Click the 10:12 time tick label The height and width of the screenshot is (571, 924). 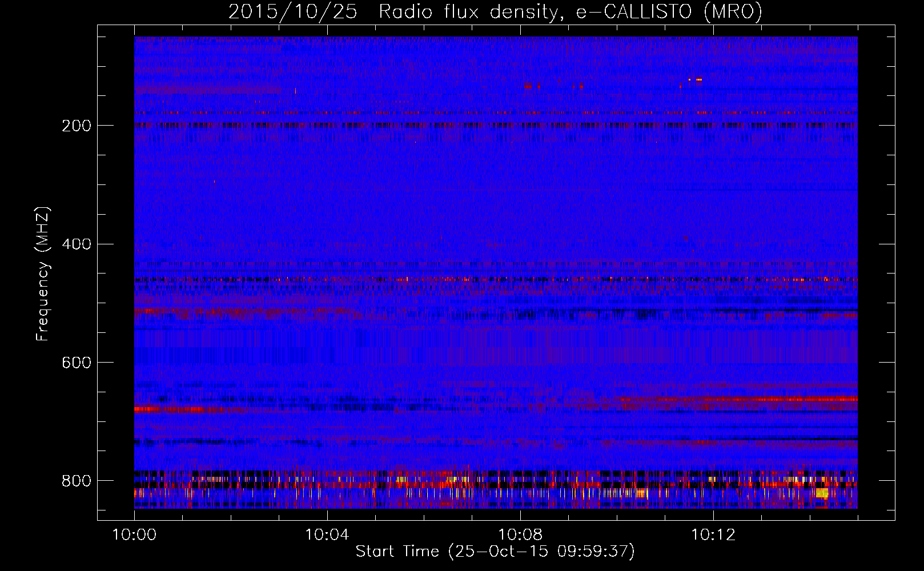tap(713, 535)
